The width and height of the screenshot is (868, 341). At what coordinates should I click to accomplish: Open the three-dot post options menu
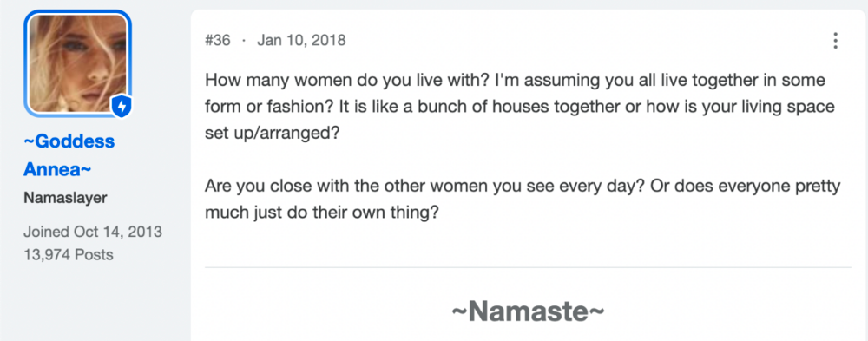tap(835, 41)
